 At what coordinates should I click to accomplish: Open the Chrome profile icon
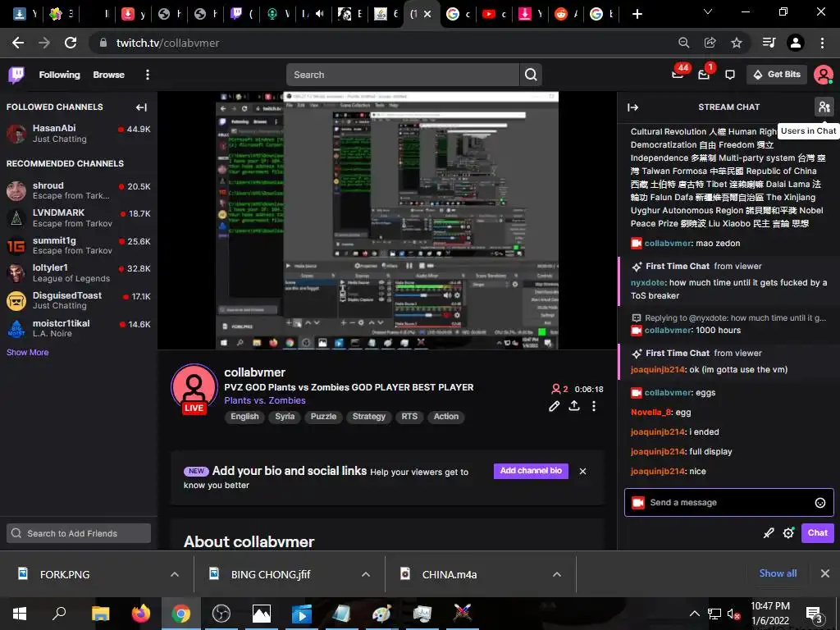(796, 43)
